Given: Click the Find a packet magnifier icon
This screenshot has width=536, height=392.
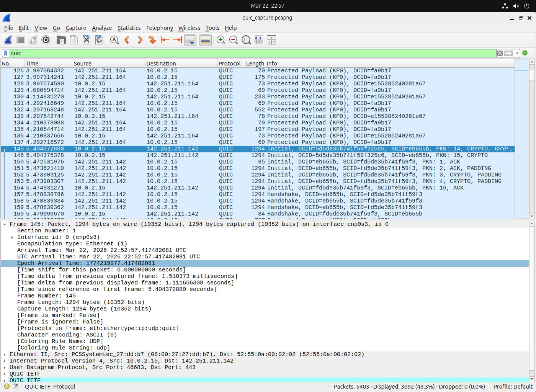Looking at the screenshot, I should pyautogui.click(x=114, y=40).
